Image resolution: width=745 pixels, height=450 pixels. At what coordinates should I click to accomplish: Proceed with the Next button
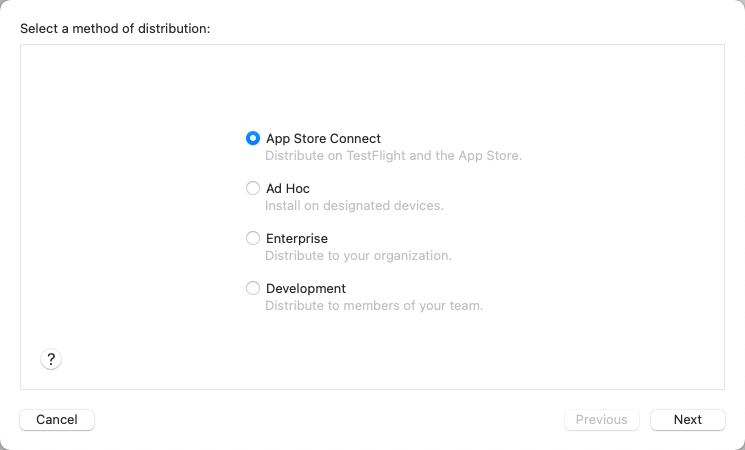point(688,420)
